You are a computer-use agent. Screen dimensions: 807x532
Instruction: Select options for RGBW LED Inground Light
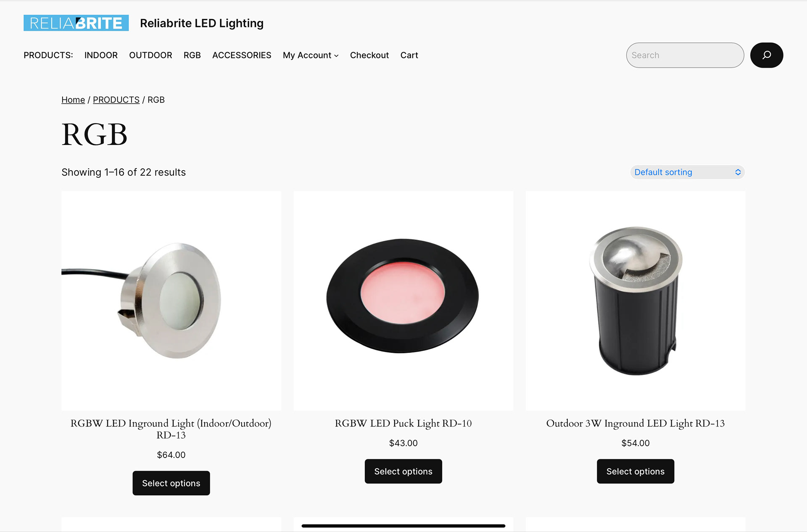[171, 483]
